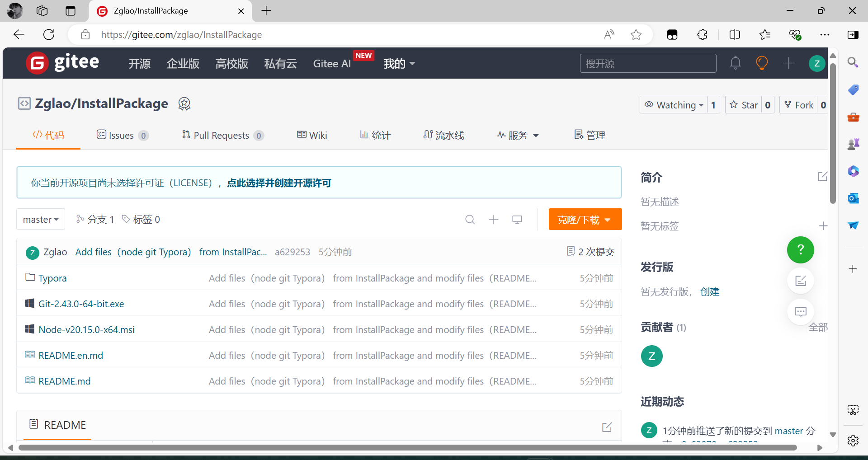
Task: Click the Edge sidebar search icon
Action: point(853,62)
